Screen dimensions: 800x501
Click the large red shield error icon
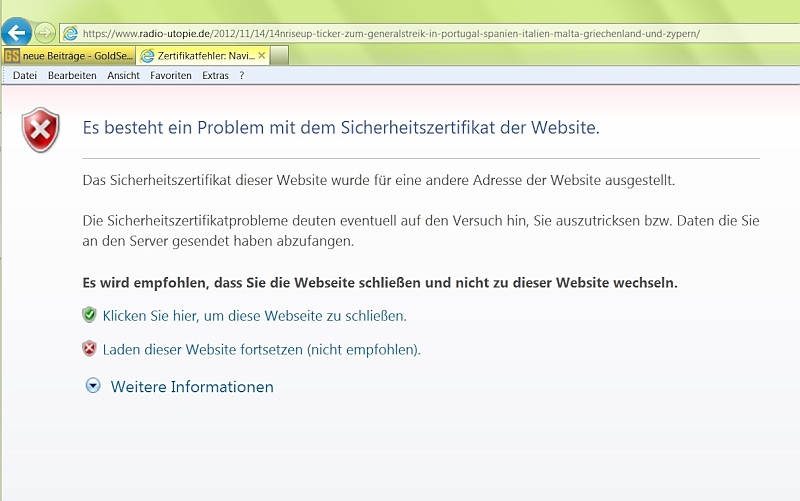[41, 130]
